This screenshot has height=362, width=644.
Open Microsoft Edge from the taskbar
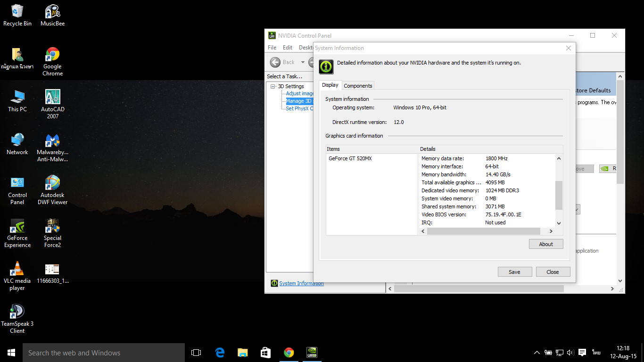220,353
